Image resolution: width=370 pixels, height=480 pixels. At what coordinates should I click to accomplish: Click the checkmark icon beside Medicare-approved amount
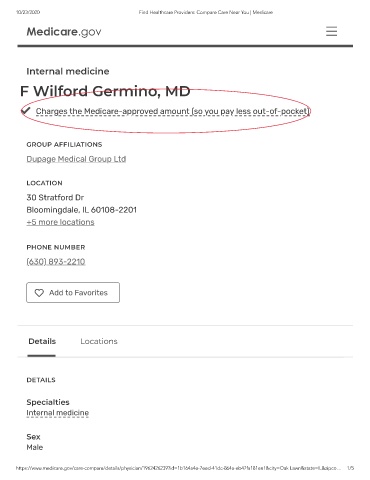click(26, 111)
